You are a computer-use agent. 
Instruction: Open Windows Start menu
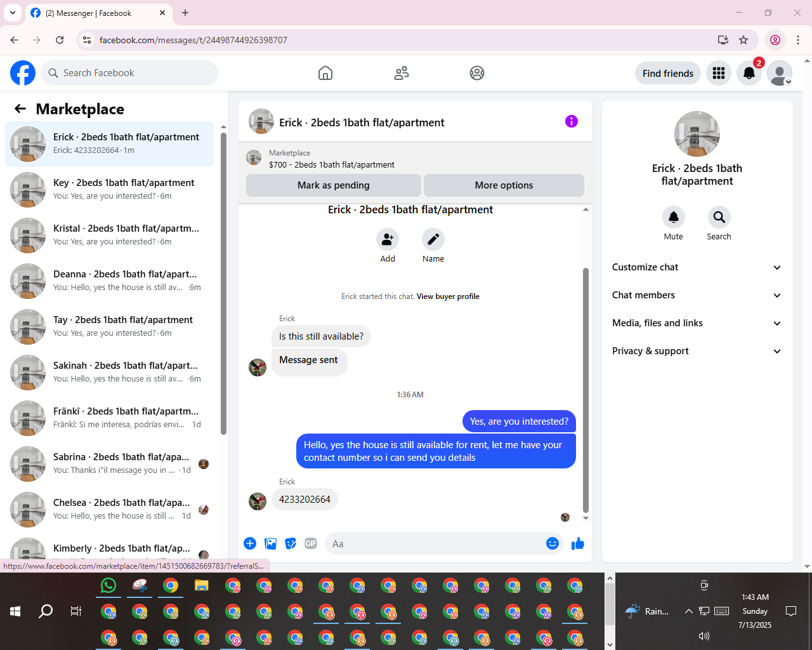[15, 611]
